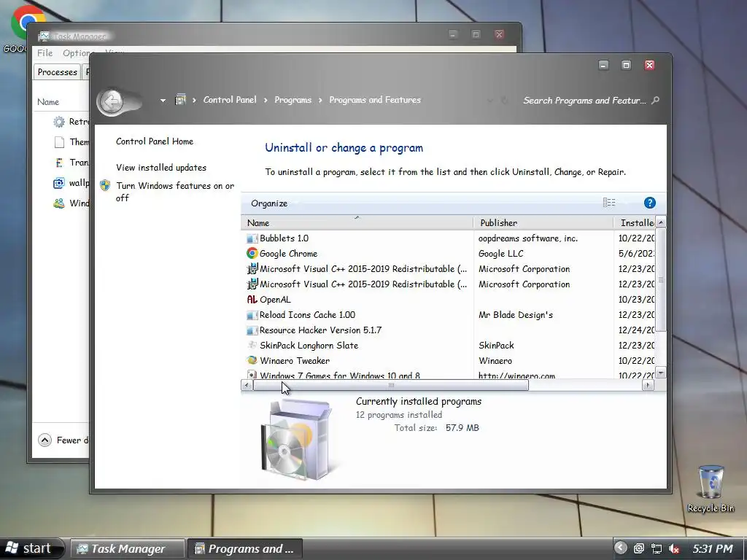
Task: Open the Organize menu
Action: click(269, 203)
